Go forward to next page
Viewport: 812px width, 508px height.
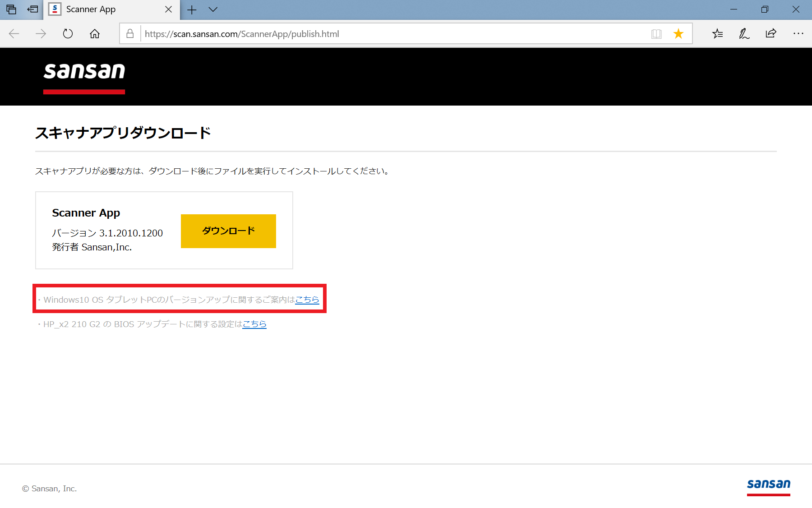point(41,34)
